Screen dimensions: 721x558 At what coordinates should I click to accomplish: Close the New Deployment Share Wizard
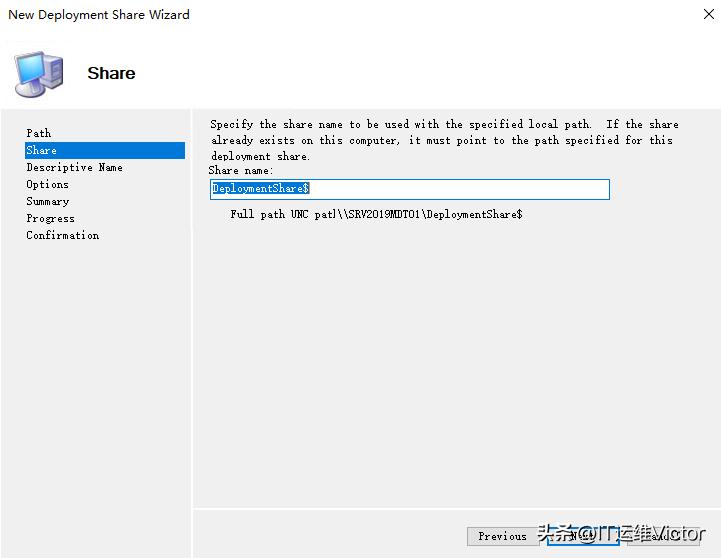pyautogui.click(x=709, y=14)
